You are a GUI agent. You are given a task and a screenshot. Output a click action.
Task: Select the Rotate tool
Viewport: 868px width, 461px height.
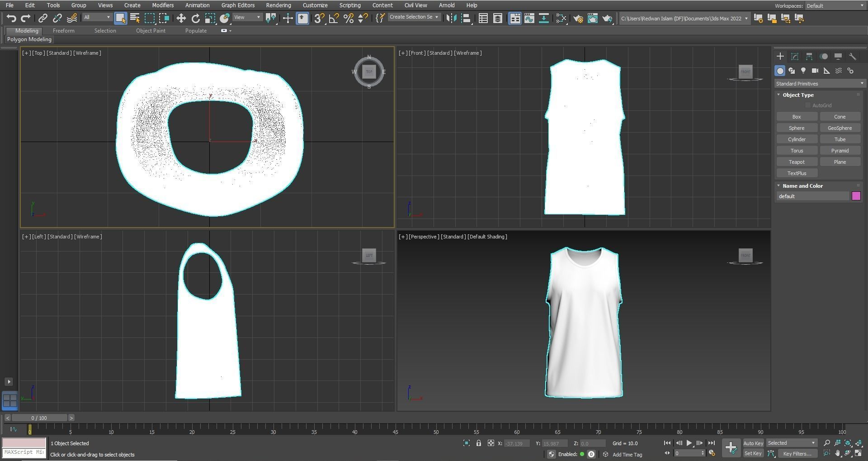tap(196, 18)
